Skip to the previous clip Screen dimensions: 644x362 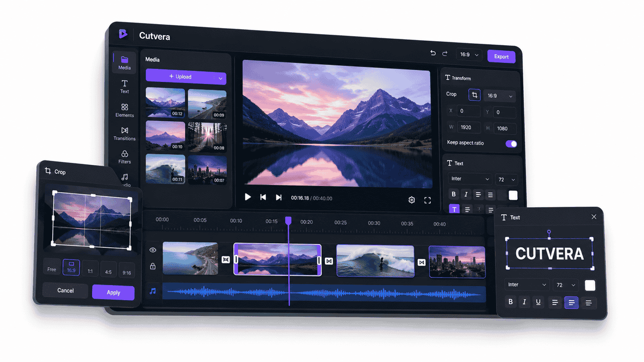click(263, 197)
